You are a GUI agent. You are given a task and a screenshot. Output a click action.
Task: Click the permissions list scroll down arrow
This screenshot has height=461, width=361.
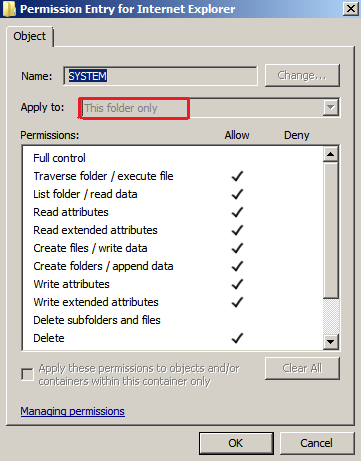pyautogui.click(x=331, y=342)
